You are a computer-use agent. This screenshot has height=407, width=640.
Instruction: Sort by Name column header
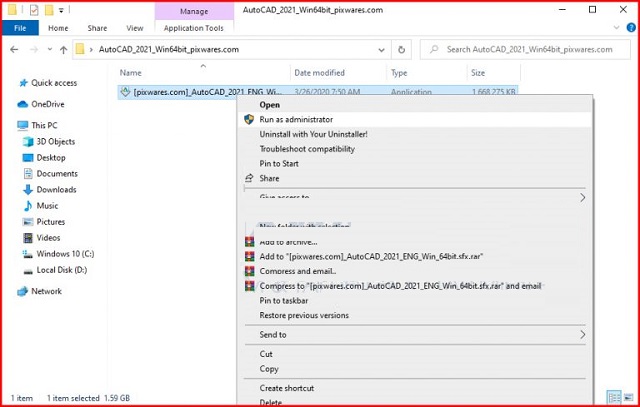coord(131,73)
